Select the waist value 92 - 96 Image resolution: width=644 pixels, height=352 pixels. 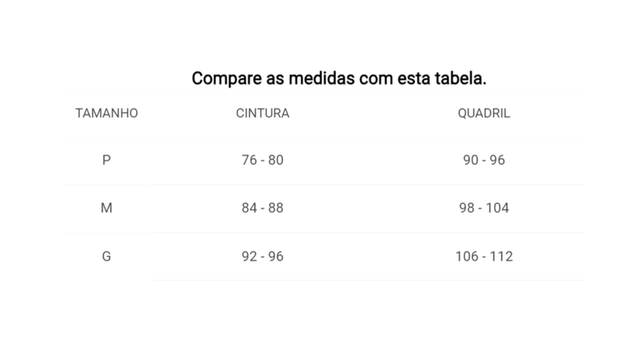click(x=262, y=256)
